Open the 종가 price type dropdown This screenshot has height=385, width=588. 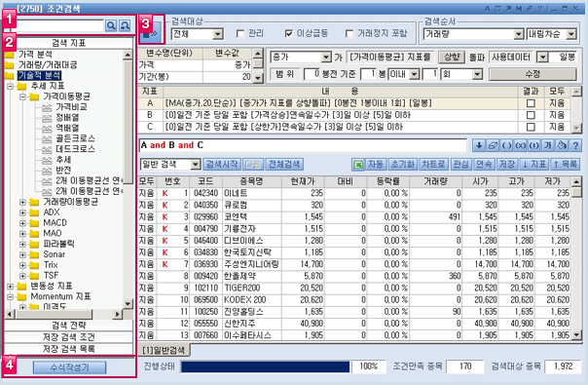click(x=326, y=58)
